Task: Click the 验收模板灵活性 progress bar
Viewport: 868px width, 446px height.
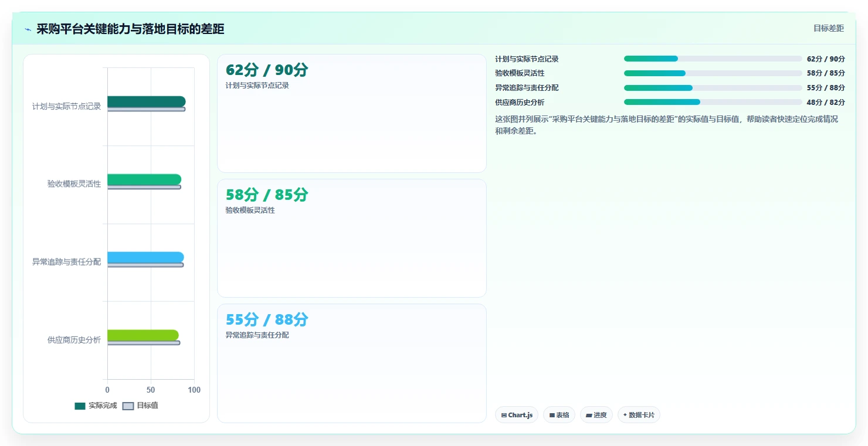Action: click(x=713, y=73)
